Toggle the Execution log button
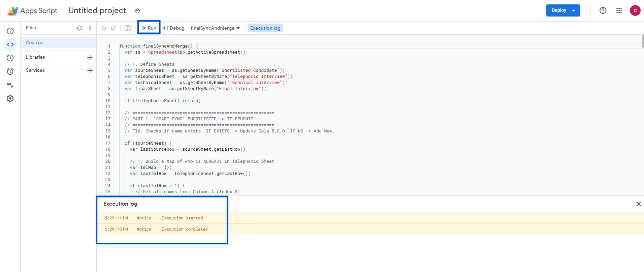 [x=265, y=28]
